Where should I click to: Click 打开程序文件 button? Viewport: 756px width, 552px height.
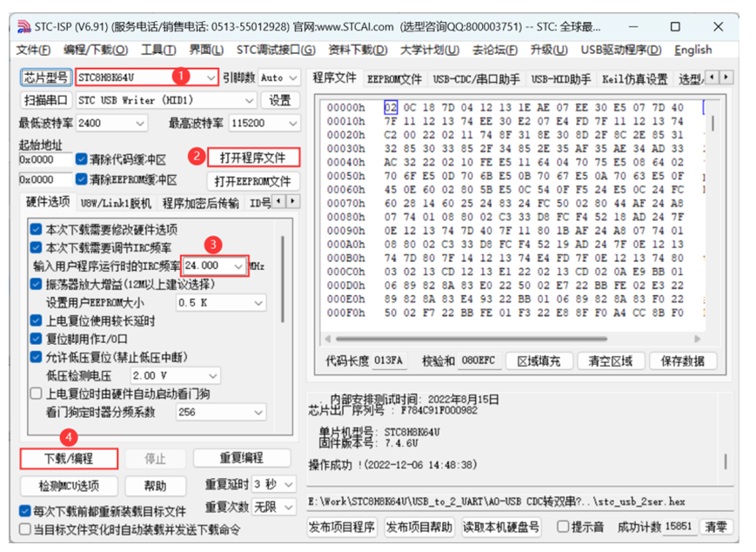coord(253,158)
